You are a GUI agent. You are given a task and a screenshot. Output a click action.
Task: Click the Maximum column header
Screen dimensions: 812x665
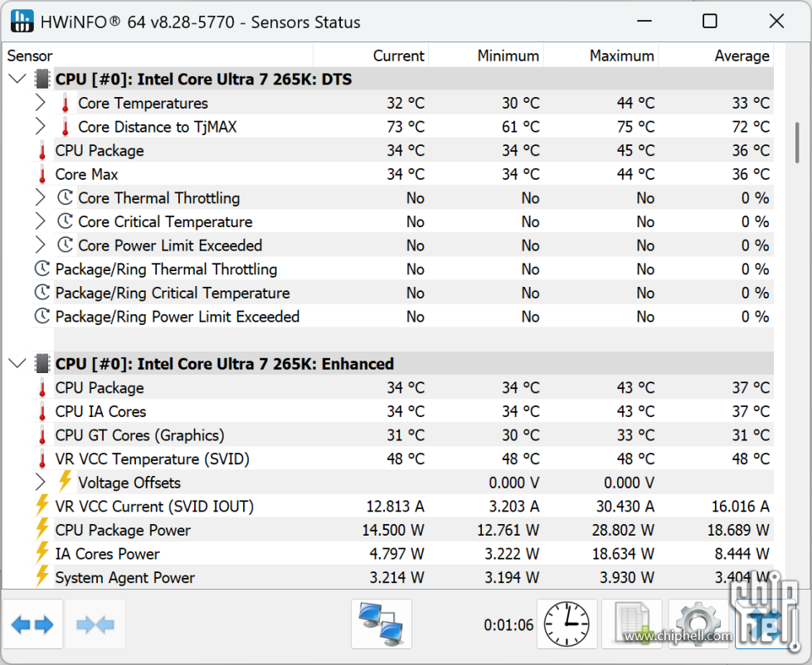tap(600, 56)
